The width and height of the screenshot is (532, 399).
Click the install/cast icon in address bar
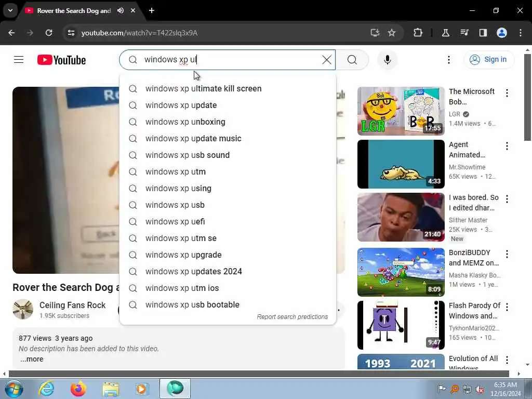click(x=375, y=33)
